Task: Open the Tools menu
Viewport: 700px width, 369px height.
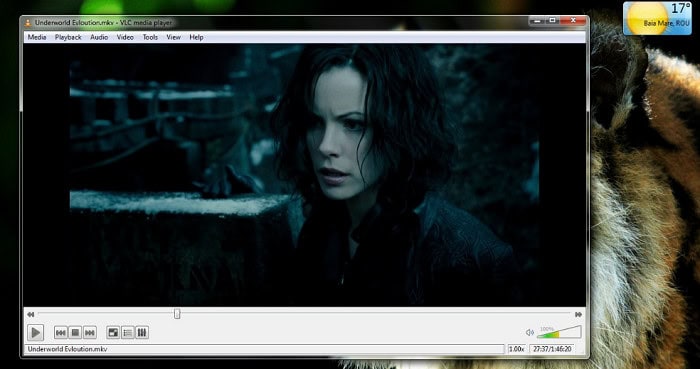Action: pyautogui.click(x=150, y=37)
